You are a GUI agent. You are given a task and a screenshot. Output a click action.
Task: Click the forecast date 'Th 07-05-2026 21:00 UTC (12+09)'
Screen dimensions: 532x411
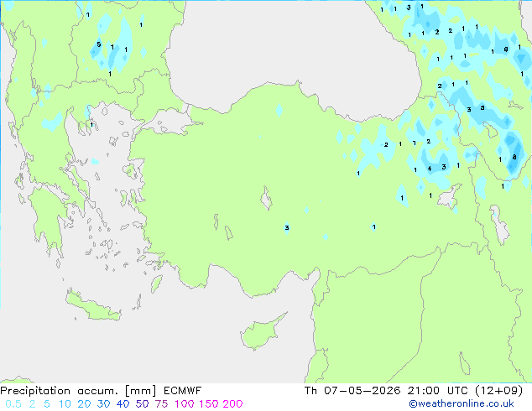click(414, 391)
